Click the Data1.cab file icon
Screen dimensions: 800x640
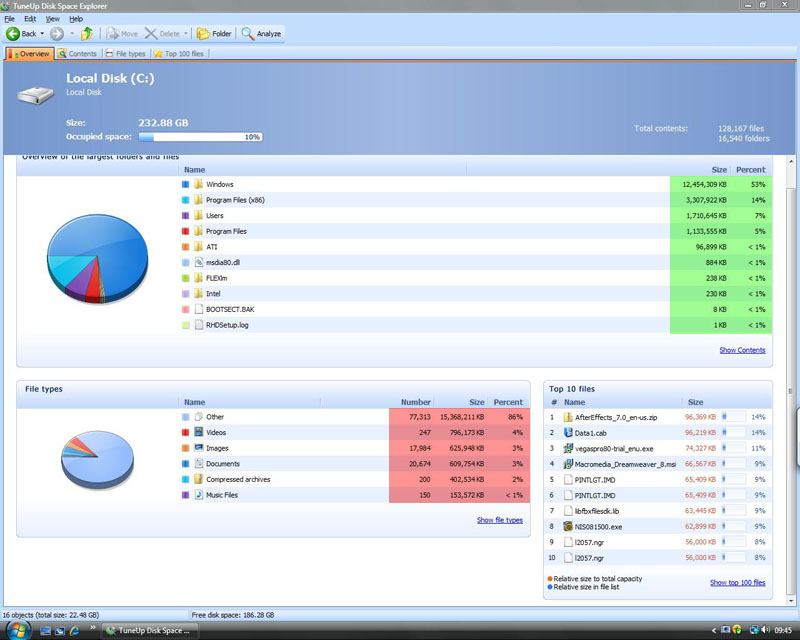coord(567,433)
